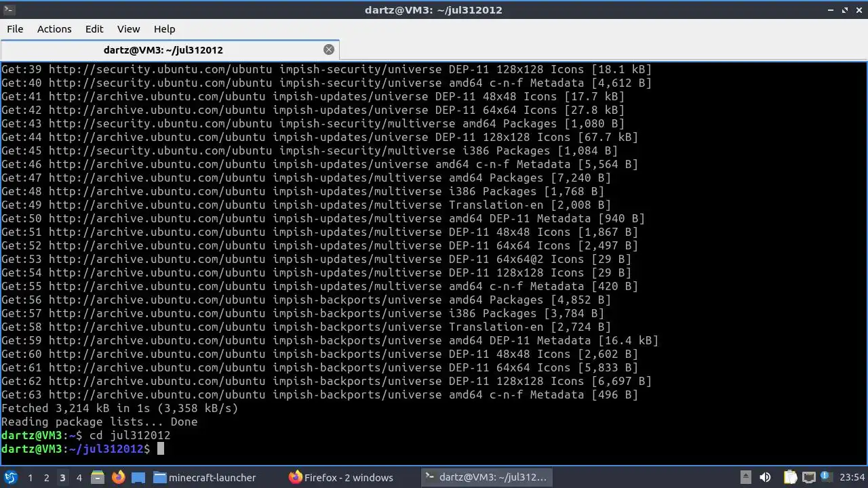Switch to workspace 1 in pager

pyautogui.click(x=30, y=477)
